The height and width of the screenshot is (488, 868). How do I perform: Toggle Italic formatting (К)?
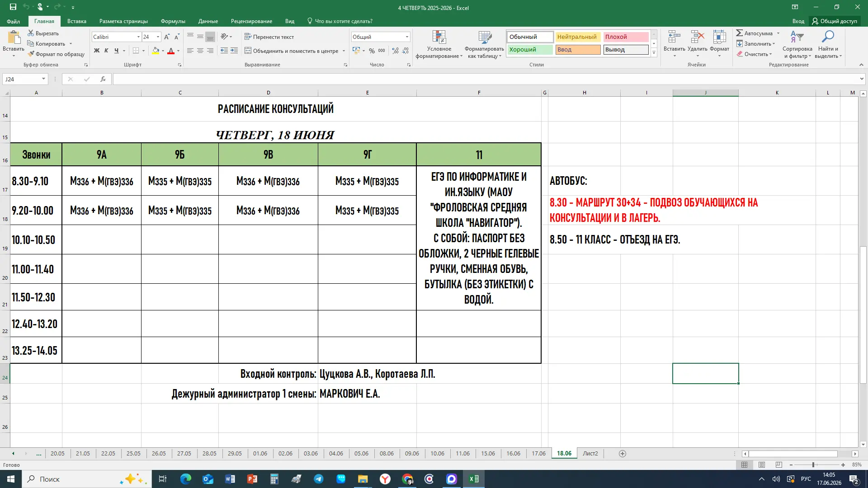coord(106,51)
